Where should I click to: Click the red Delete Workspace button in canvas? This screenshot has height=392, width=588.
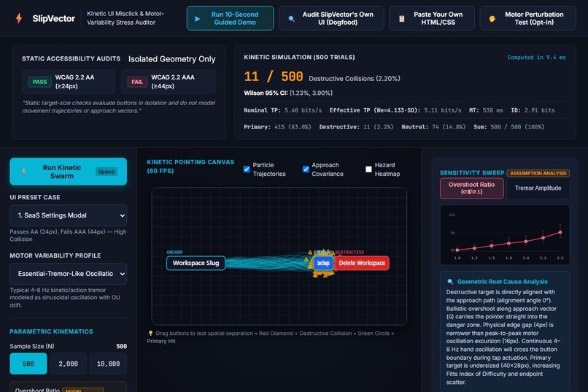click(362, 263)
